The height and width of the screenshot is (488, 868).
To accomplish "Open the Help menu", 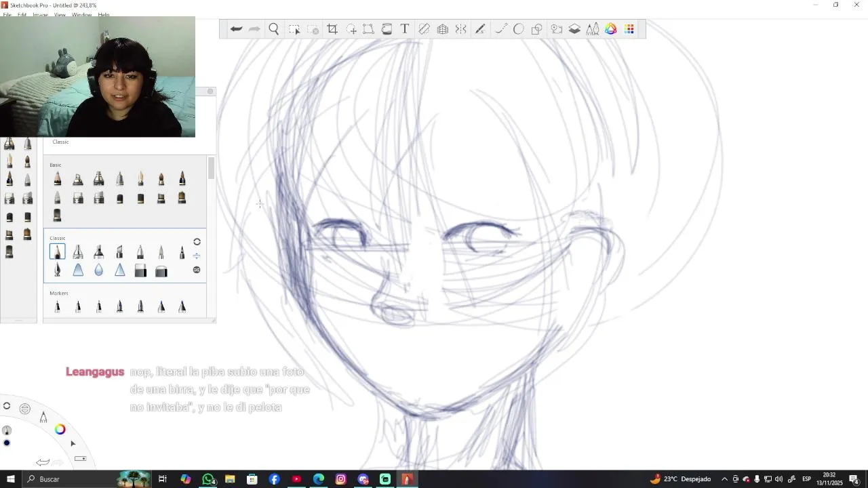I will [103, 14].
